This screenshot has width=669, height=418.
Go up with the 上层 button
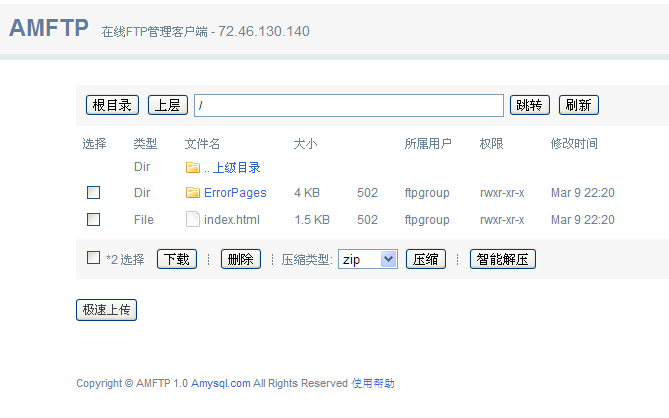click(x=168, y=105)
